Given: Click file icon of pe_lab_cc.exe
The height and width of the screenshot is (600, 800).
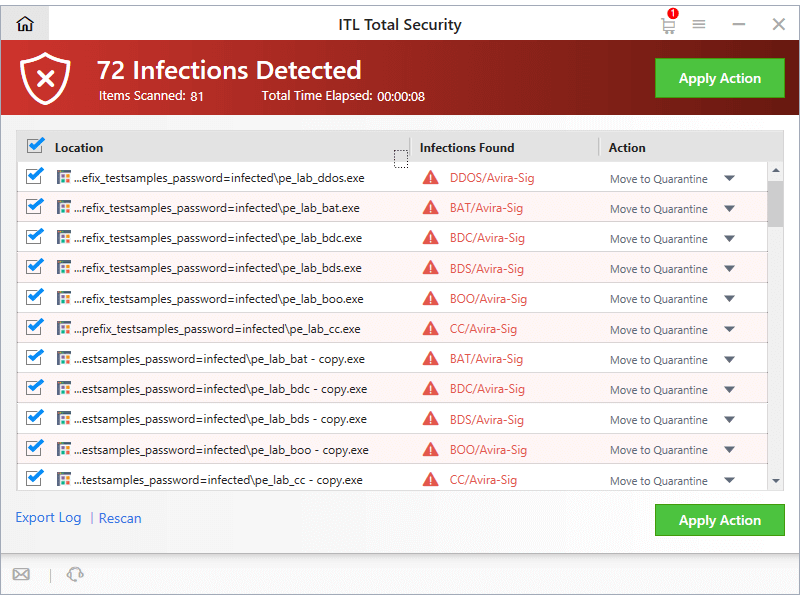Looking at the screenshot, I should (x=63, y=328).
